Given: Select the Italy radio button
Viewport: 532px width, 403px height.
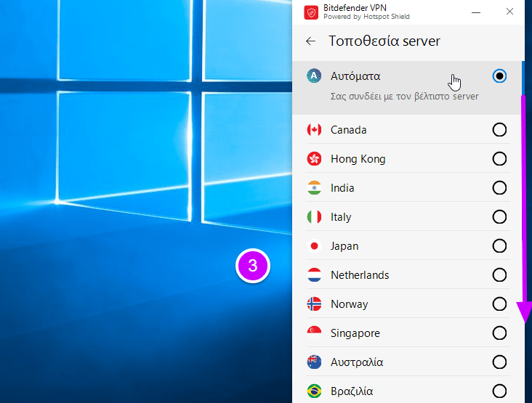Looking at the screenshot, I should pyautogui.click(x=499, y=217).
